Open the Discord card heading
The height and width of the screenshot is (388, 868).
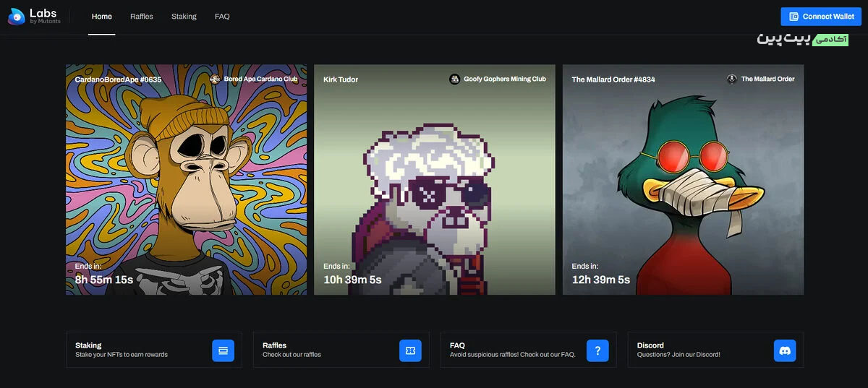(650, 345)
